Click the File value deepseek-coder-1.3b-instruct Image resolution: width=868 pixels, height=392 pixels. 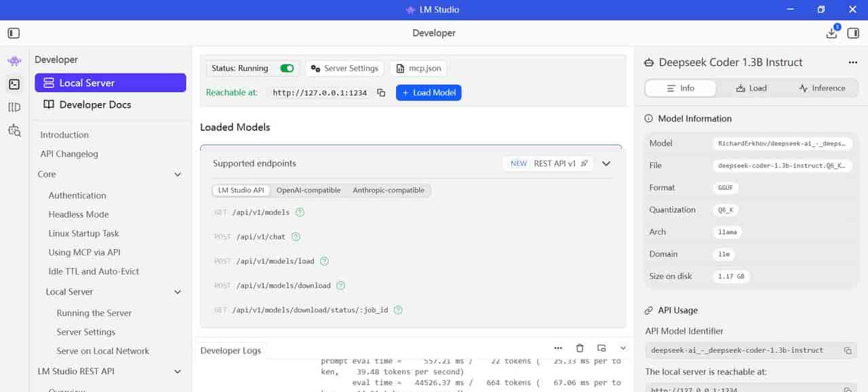(x=783, y=165)
